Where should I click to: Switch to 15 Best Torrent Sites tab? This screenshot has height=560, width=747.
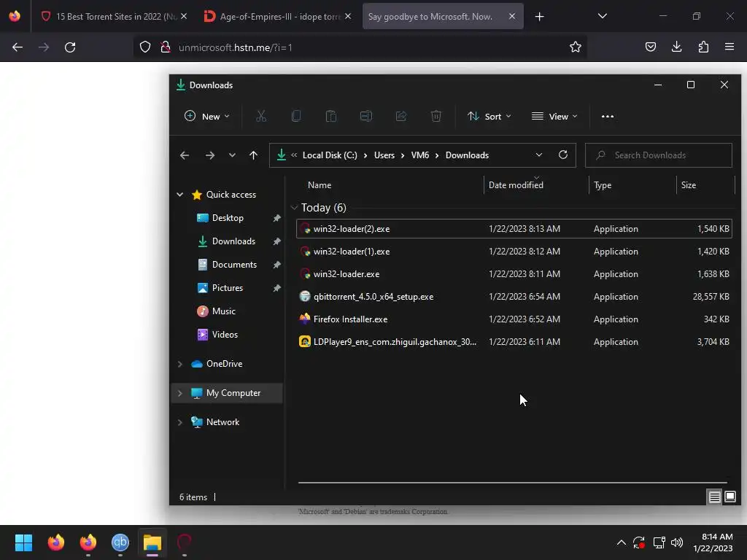113,16
